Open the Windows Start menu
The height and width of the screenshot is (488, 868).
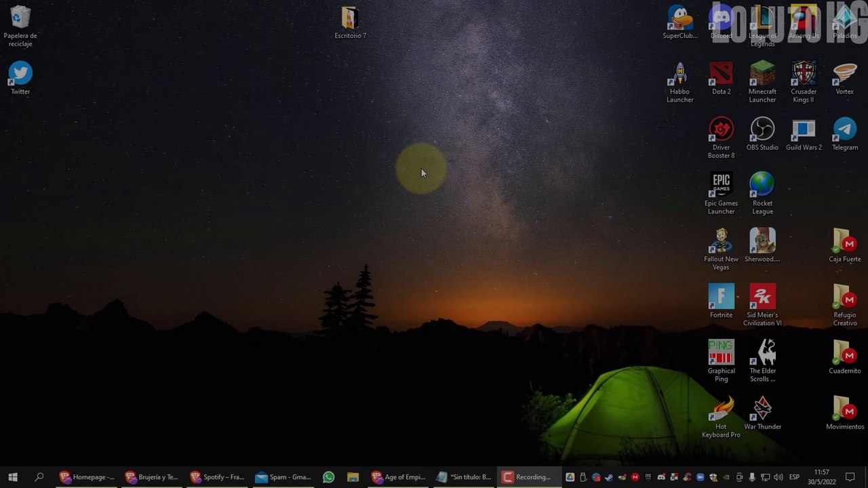click(13, 477)
